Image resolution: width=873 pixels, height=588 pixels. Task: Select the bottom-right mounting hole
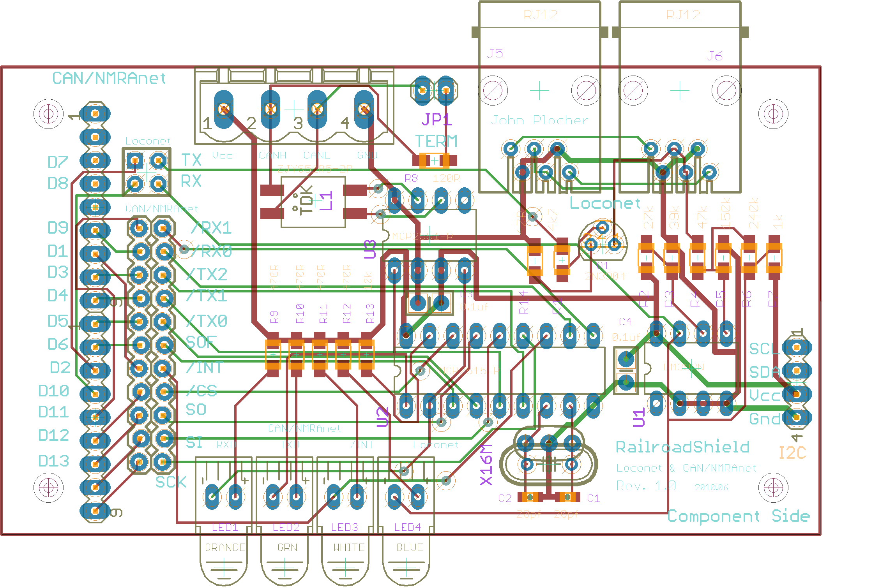click(773, 488)
